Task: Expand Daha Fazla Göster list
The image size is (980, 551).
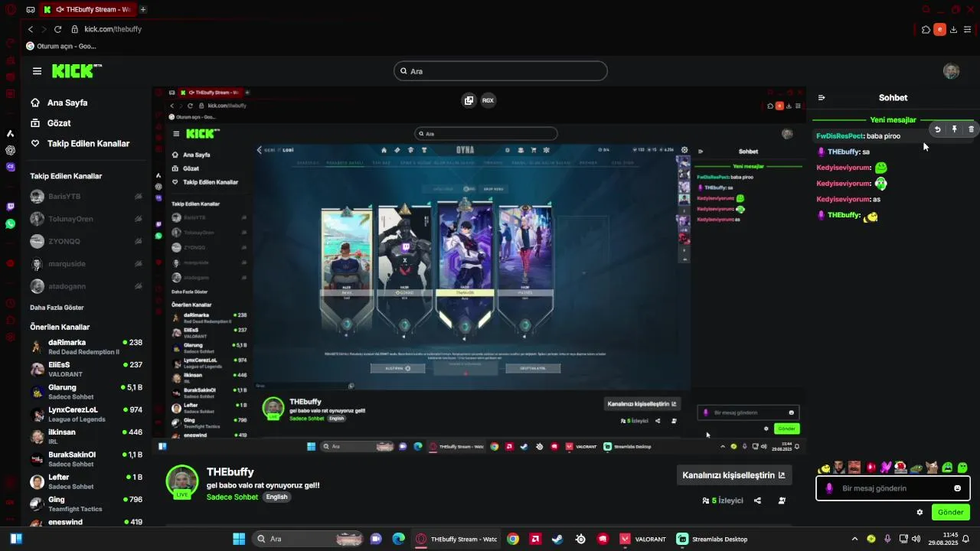Action: (x=57, y=308)
